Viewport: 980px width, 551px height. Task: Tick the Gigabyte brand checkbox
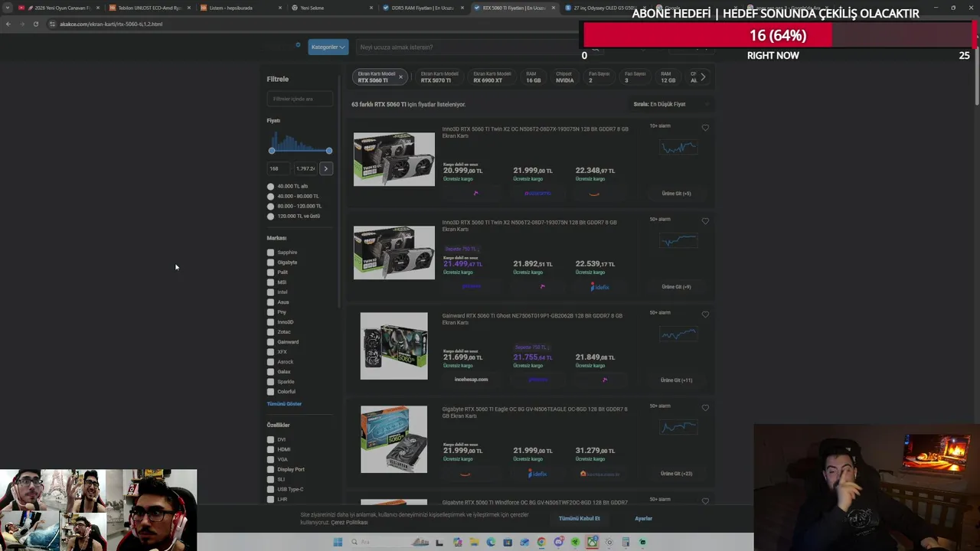(270, 262)
